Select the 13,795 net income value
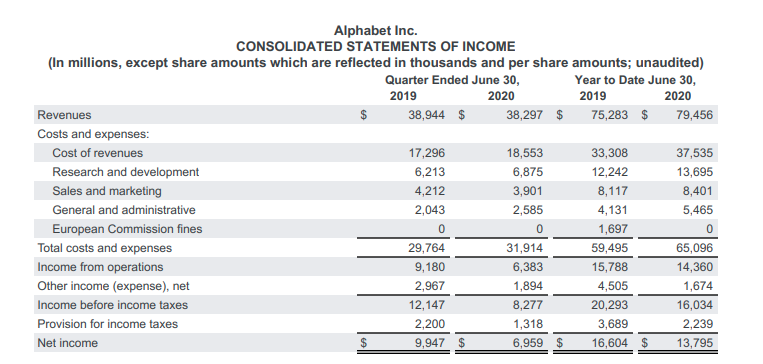Viewport: 763px width, 364px height. 694,343
